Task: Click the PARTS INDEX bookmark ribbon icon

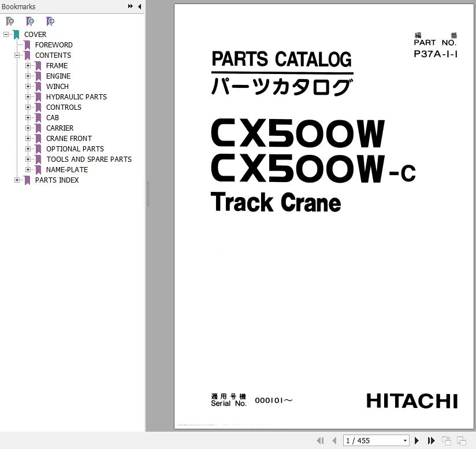Action: click(x=27, y=180)
